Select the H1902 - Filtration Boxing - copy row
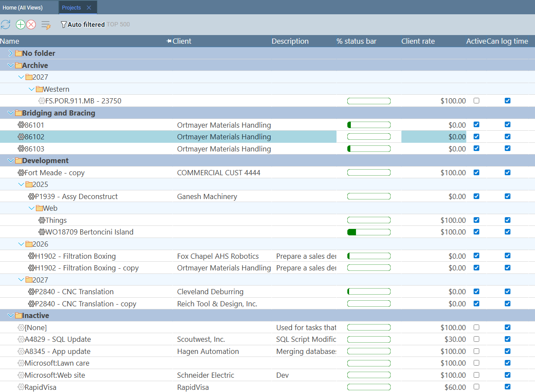The image size is (535, 392). point(267,268)
